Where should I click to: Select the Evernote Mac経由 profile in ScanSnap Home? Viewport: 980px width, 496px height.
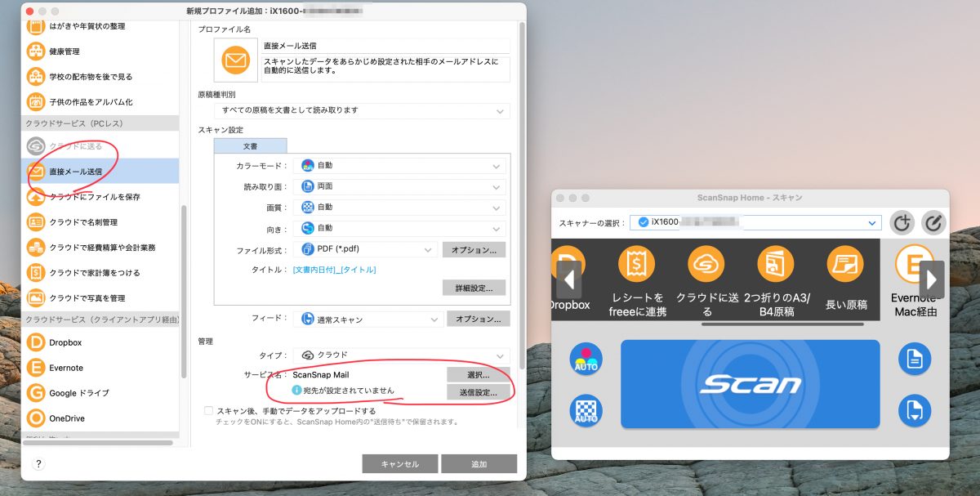click(x=914, y=282)
